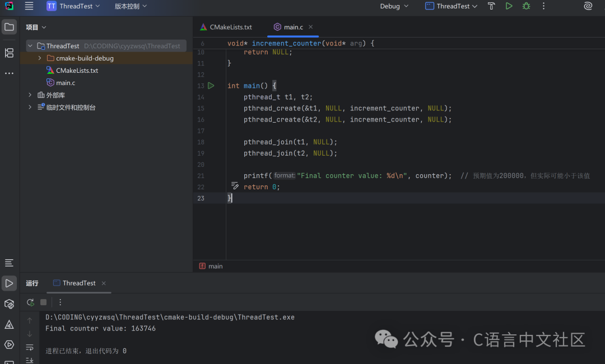The width and height of the screenshot is (605, 364).
Task: Rerun ThreadTest with the rerun icon
Action: pyautogui.click(x=30, y=302)
